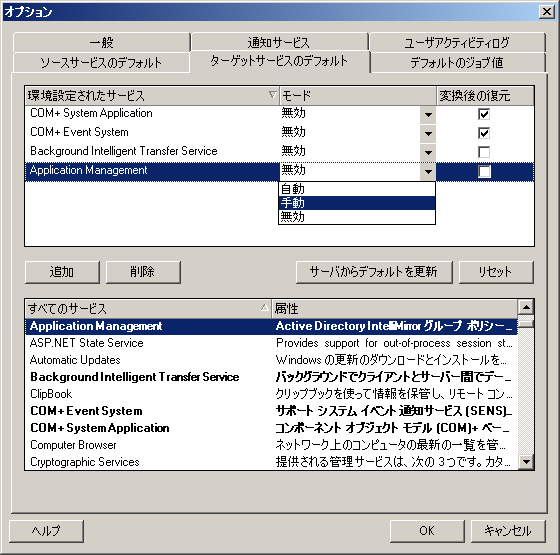560x555 pixels.
Task: Select bold COM+ Event System row
Action: point(271,411)
